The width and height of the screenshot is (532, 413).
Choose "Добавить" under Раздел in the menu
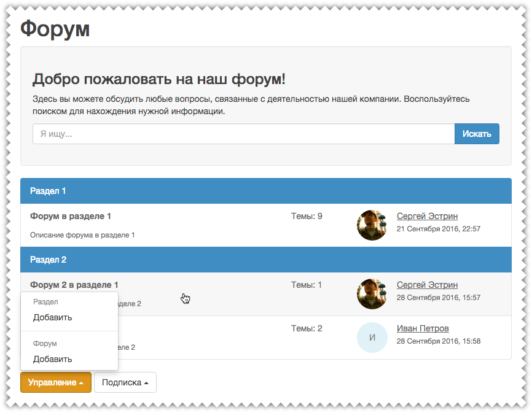(x=53, y=317)
